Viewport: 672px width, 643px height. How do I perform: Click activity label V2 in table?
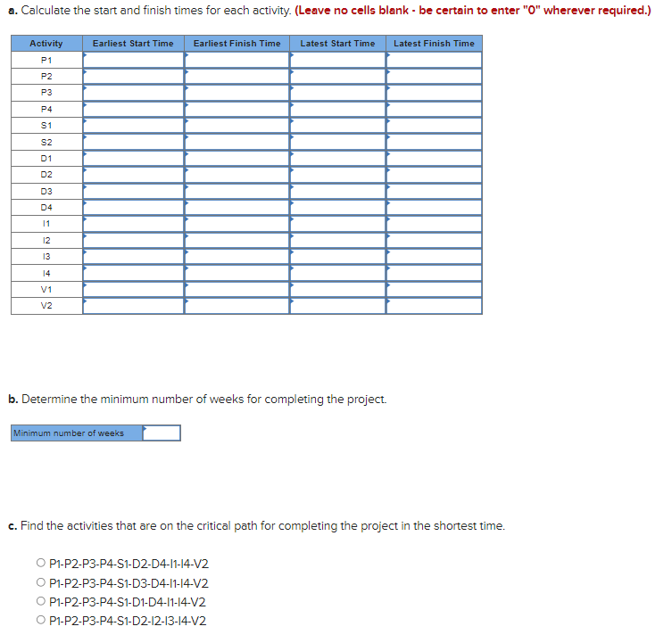(46, 306)
